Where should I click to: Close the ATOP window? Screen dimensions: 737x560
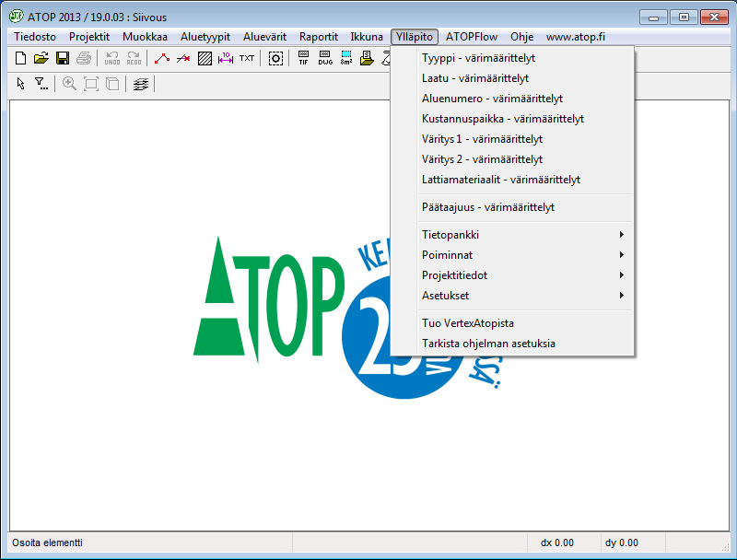tap(715, 17)
